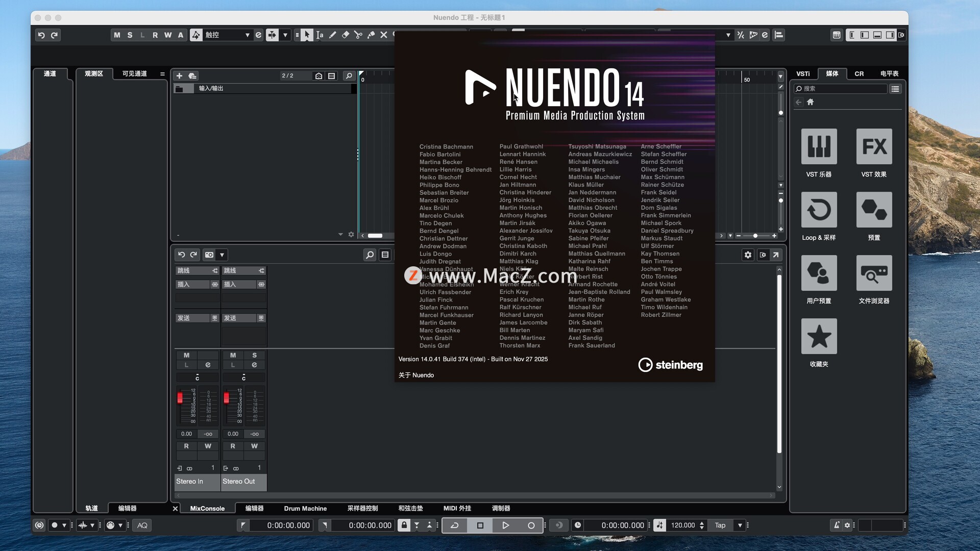The height and width of the screenshot is (551, 980).
Task: Open the 触控 automation mode dropdown
Action: (x=227, y=35)
